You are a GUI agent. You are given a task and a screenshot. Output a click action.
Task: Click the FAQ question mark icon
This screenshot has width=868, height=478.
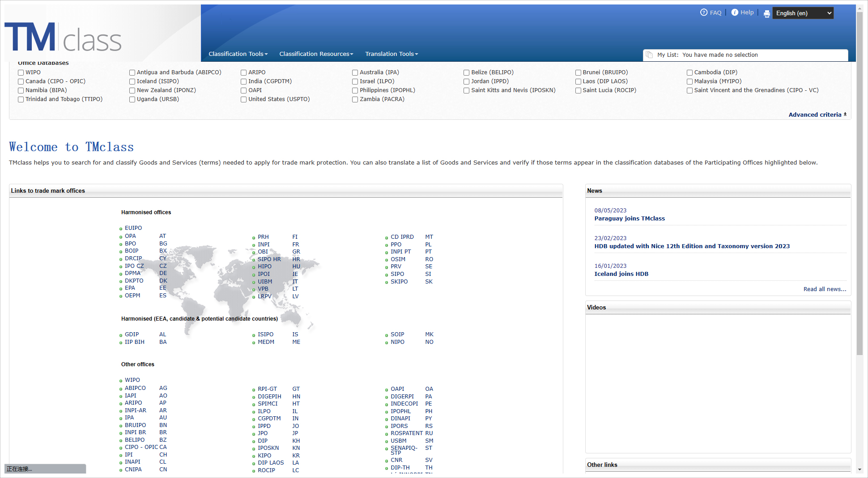tap(703, 13)
